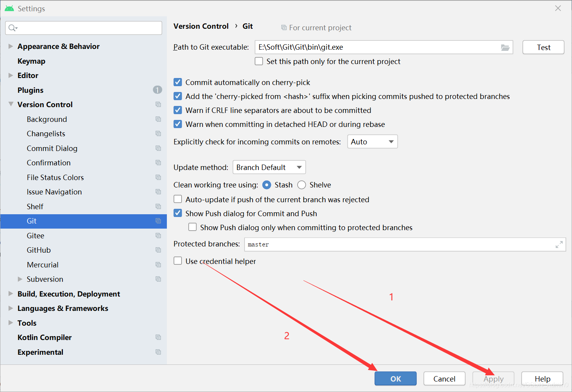This screenshot has width=572, height=392.
Task: Enable the 'Use credential helper' checkbox
Action: (178, 260)
